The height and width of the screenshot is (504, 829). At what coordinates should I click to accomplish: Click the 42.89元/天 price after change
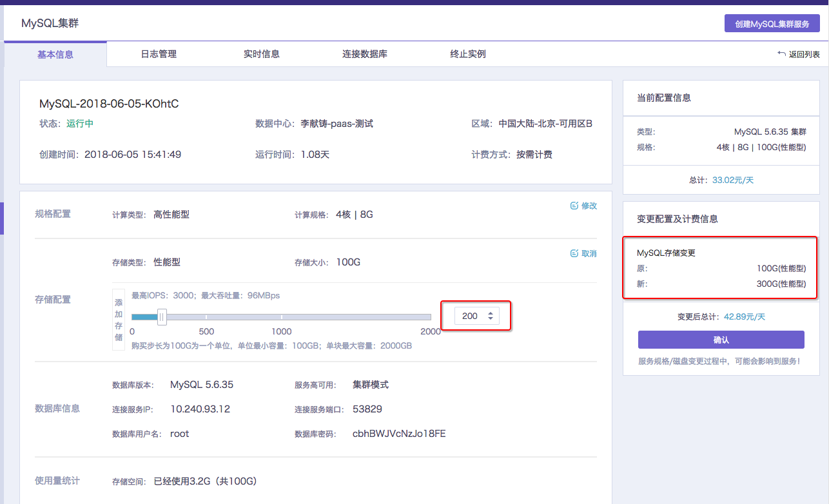[x=745, y=316]
